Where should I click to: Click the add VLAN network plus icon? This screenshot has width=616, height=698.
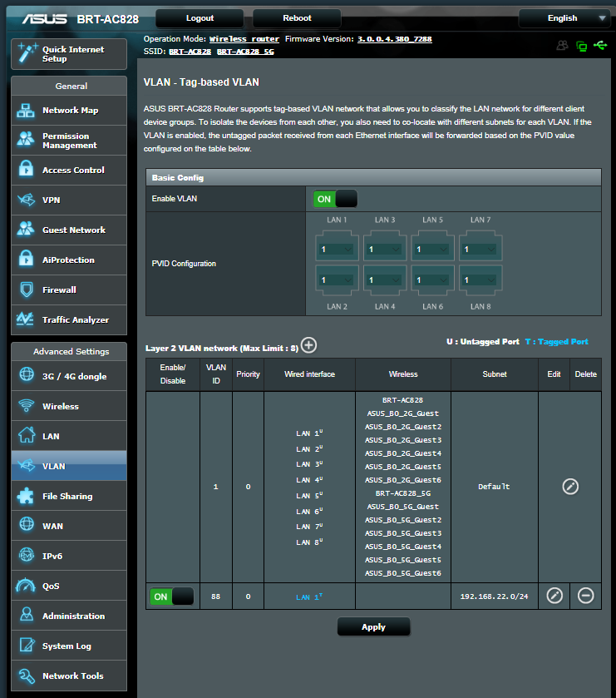click(308, 345)
